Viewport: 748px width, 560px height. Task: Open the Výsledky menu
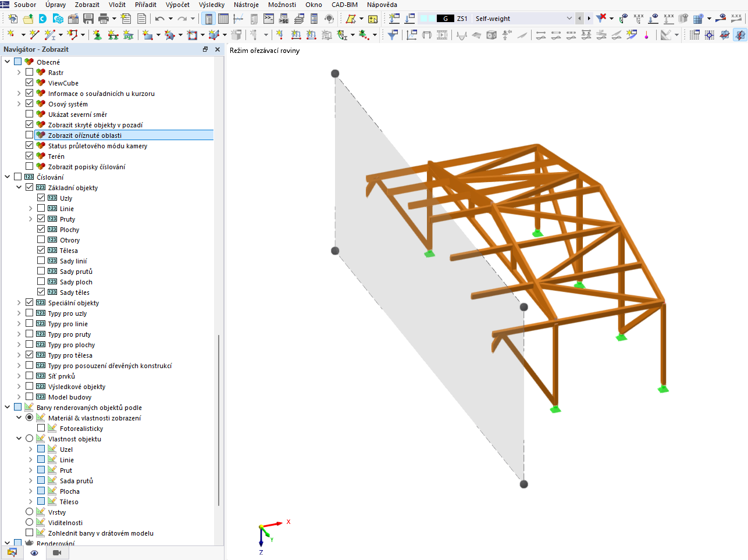pos(212,5)
